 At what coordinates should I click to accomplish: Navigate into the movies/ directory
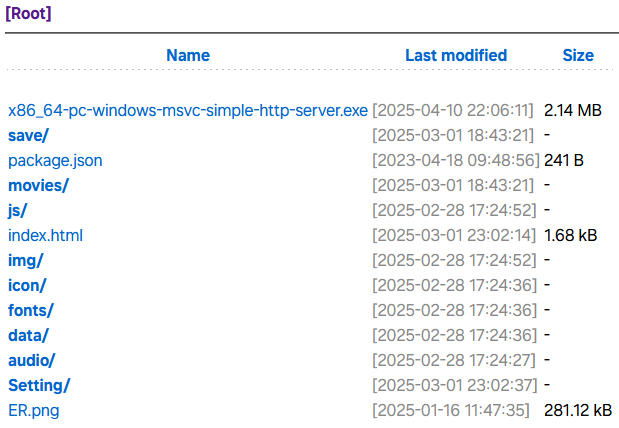pyautogui.click(x=38, y=185)
